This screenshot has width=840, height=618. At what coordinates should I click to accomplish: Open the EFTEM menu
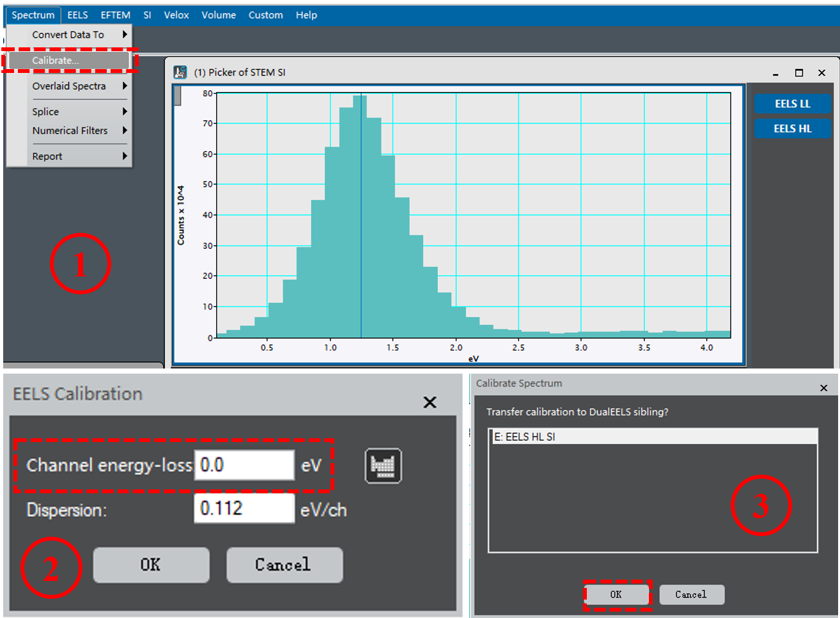click(115, 15)
